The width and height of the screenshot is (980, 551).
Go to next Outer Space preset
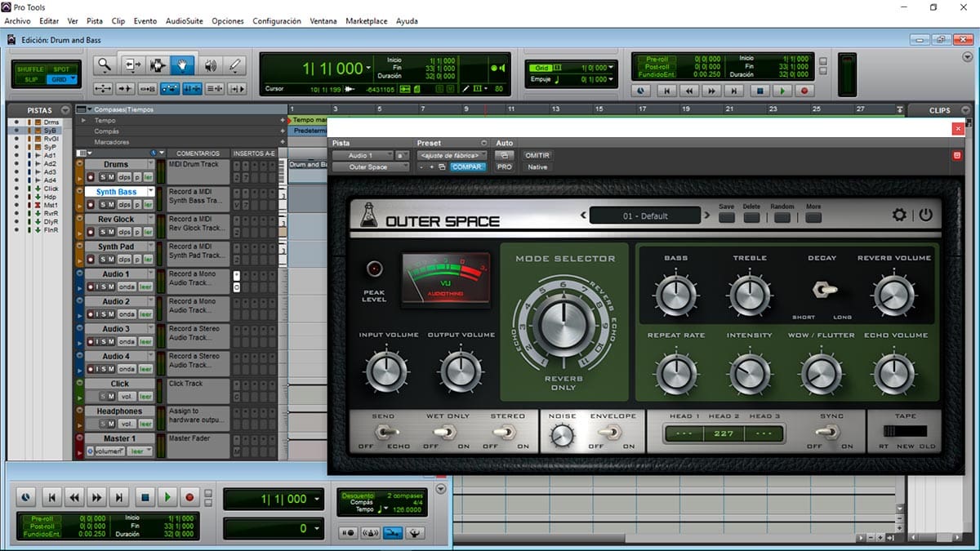pos(707,216)
